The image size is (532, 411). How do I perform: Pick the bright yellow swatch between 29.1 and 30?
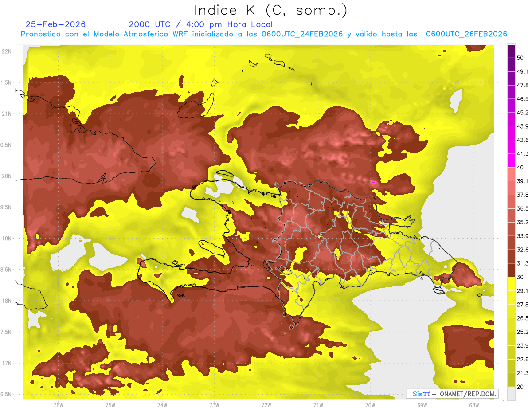(511, 284)
